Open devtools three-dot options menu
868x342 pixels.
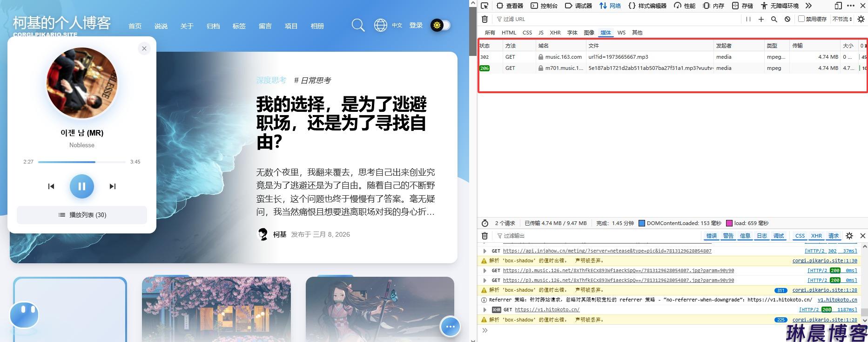pyautogui.click(x=851, y=6)
